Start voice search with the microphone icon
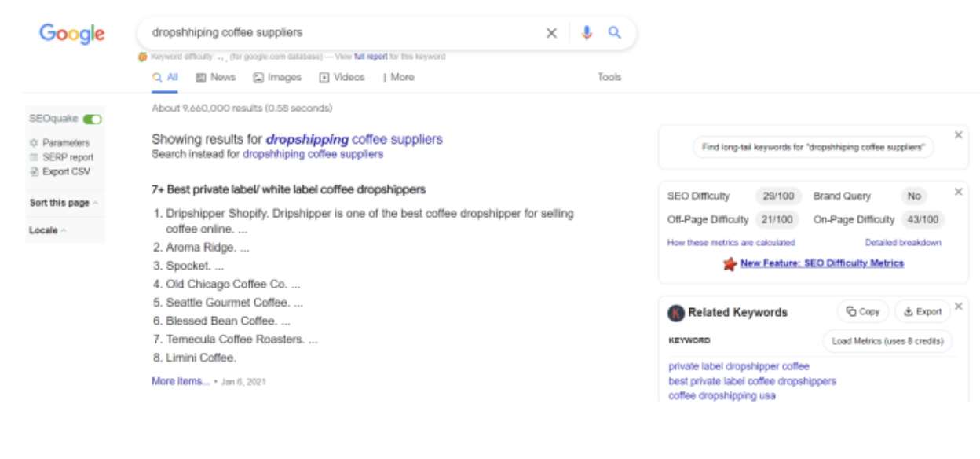This screenshot has height=459, width=980. click(x=586, y=33)
